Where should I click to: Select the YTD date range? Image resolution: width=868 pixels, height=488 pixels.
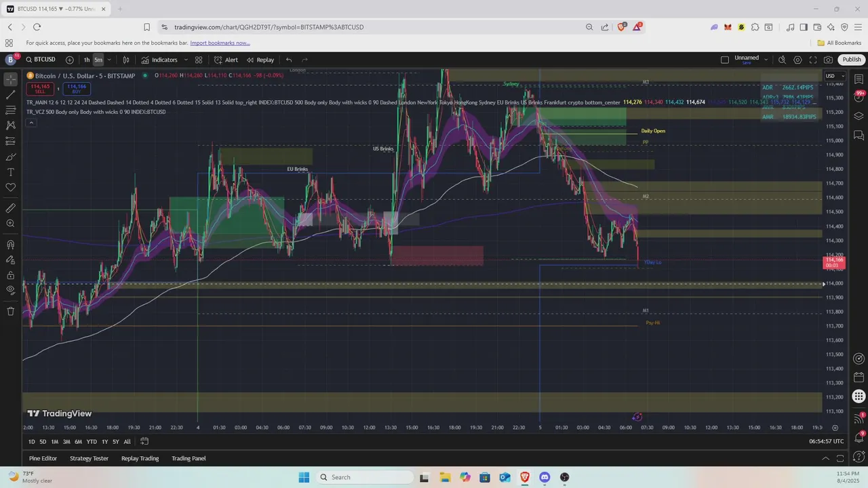[92, 441]
